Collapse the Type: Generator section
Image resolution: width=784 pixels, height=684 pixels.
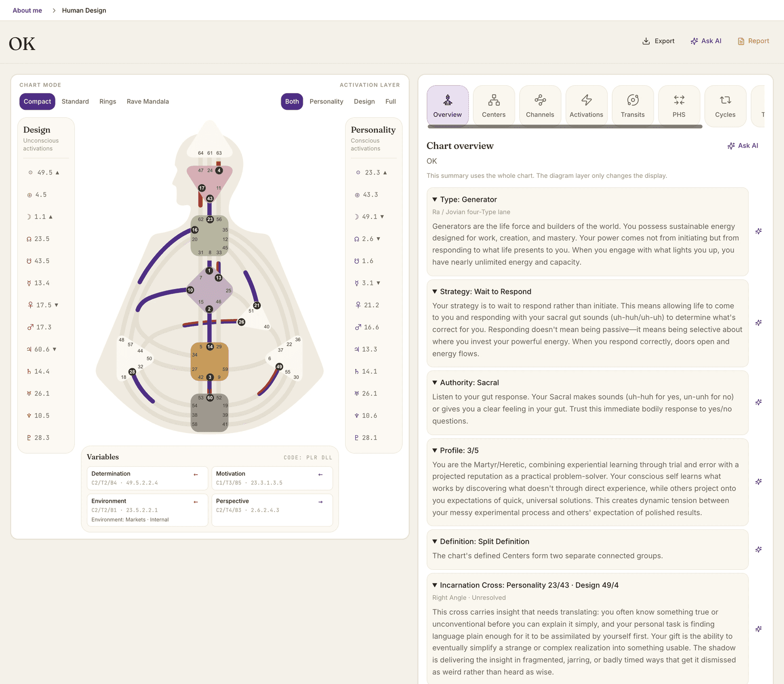(x=435, y=199)
